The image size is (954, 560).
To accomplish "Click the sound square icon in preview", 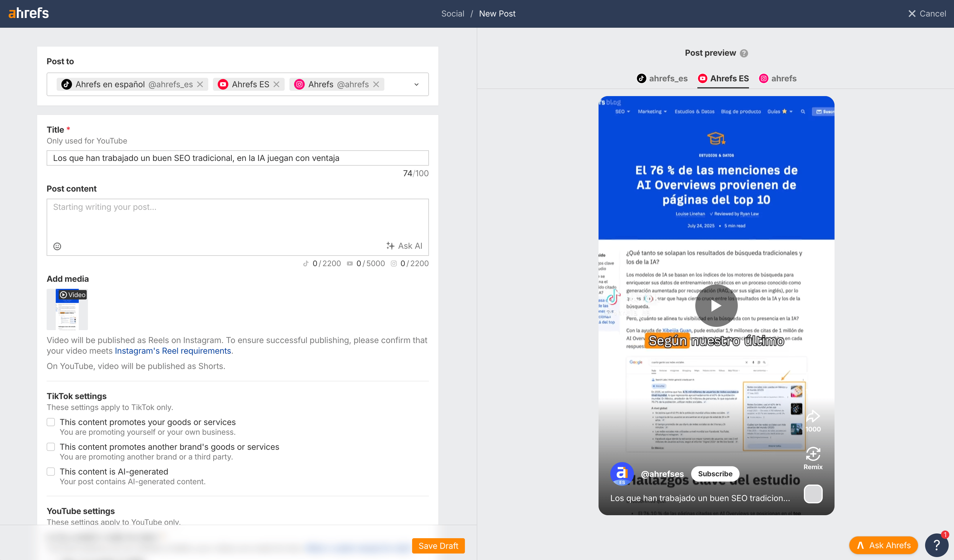I will point(813,494).
